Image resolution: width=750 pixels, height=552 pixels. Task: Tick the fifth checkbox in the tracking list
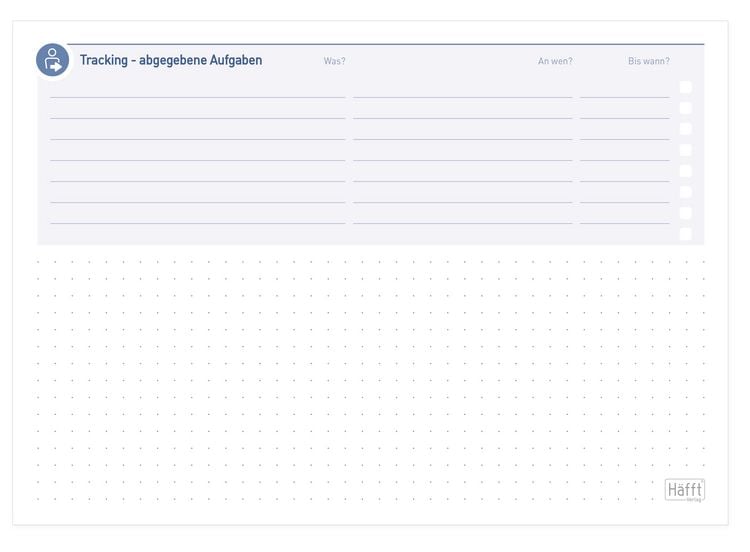[686, 171]
